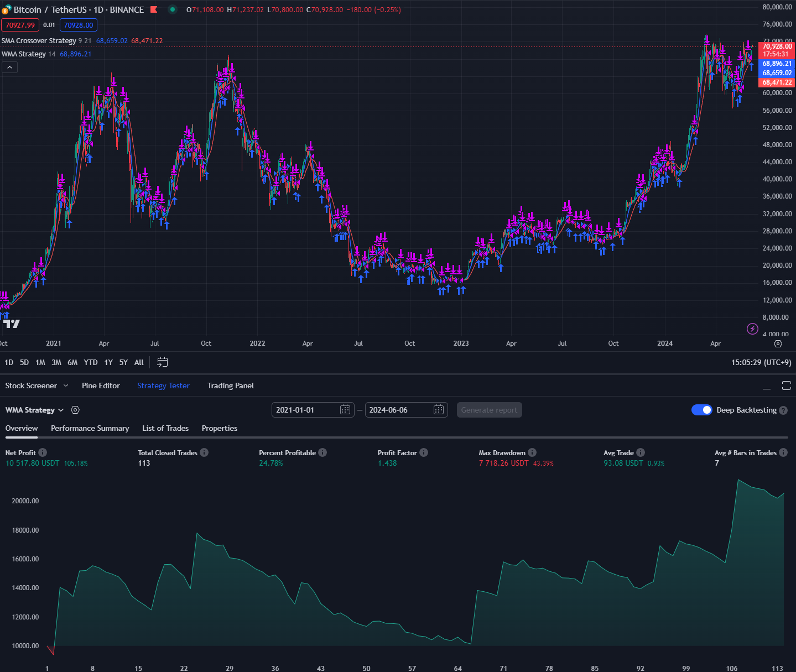
Task: Open chart settings gear on time axis
Action: [x=778, y=343]
